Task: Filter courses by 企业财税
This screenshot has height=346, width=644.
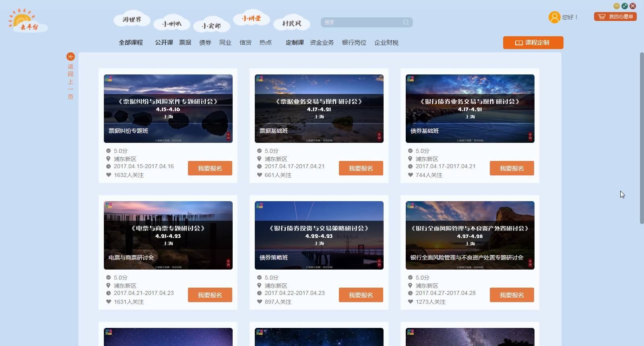Action: click(386, 43)
